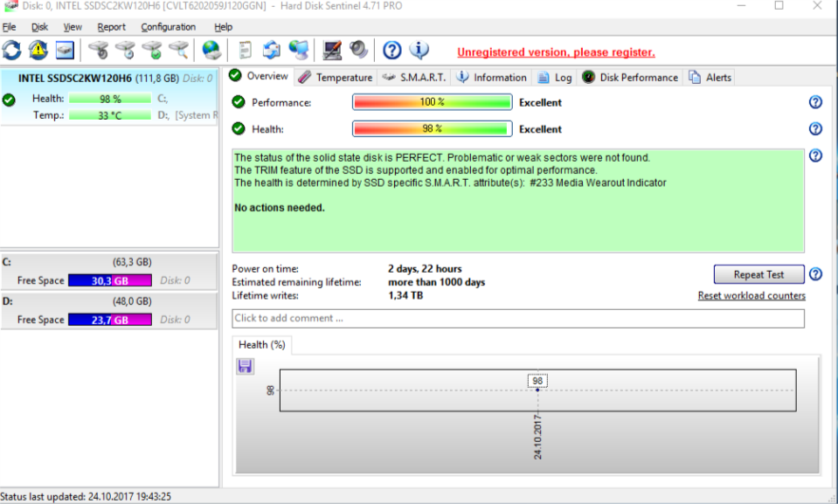Image resolution: width=838 pixels, height=504 pixels.
Task: Click the 'Click to add comment' field
Action: coord(517,318)
